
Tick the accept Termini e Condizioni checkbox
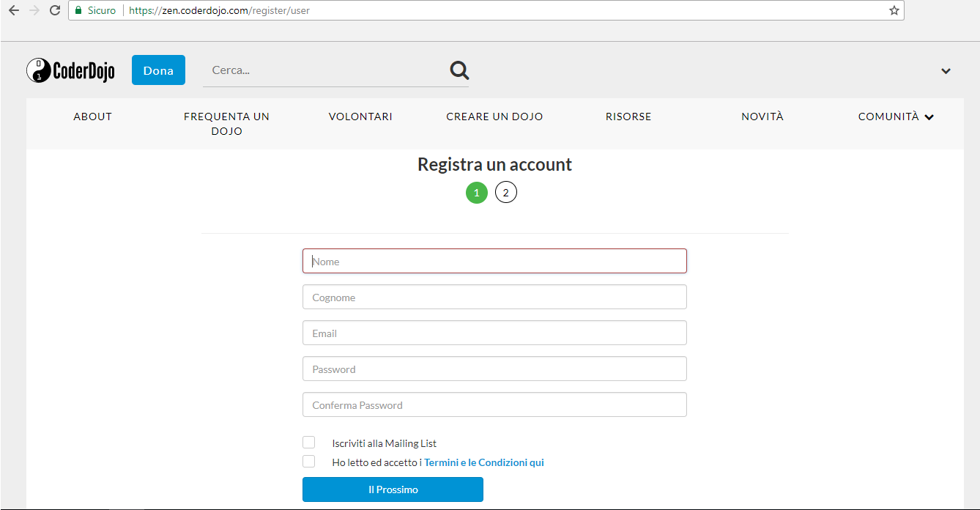(x=309, y=462)
